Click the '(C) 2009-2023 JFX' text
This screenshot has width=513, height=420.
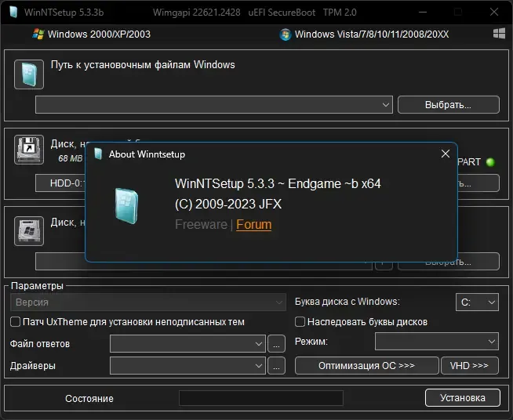pos(228,205)
